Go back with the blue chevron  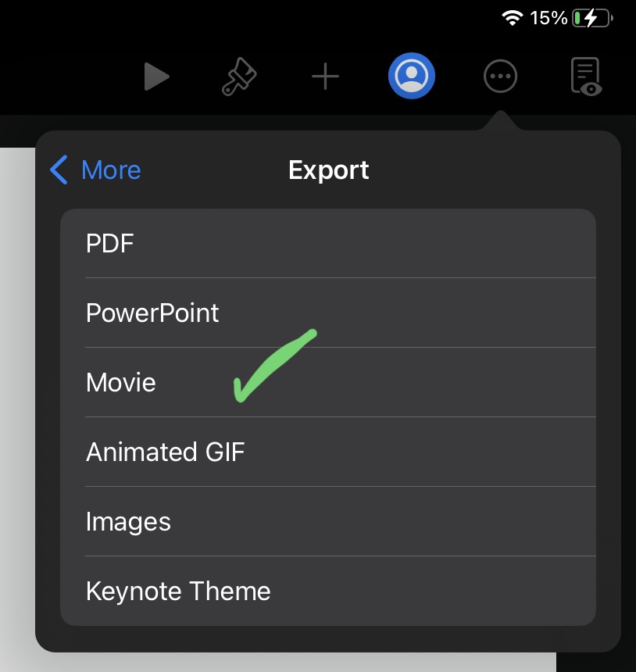pyautogui.click(x=59, y=170)
